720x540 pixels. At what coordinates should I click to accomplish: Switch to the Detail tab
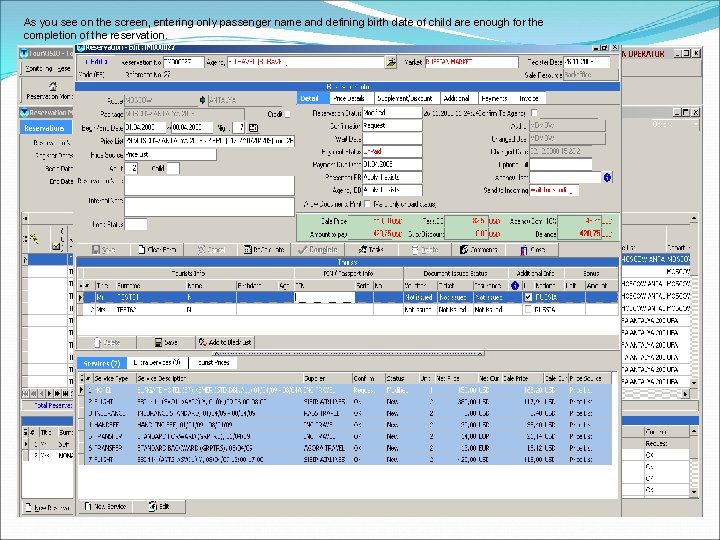pyautogui.click(x=313, y=98)
